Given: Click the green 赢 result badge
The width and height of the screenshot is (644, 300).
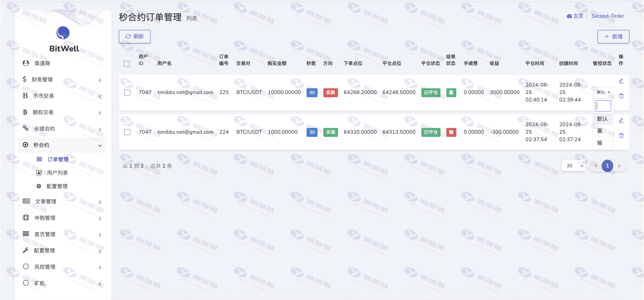Looking at the screenshot, I should 451,92.
